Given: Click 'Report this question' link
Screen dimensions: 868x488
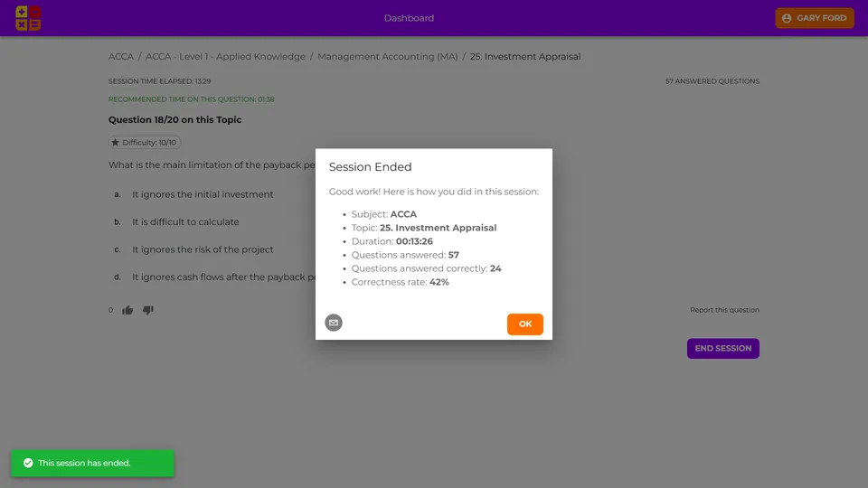Looking at the screenshot, I should (724, 310).
